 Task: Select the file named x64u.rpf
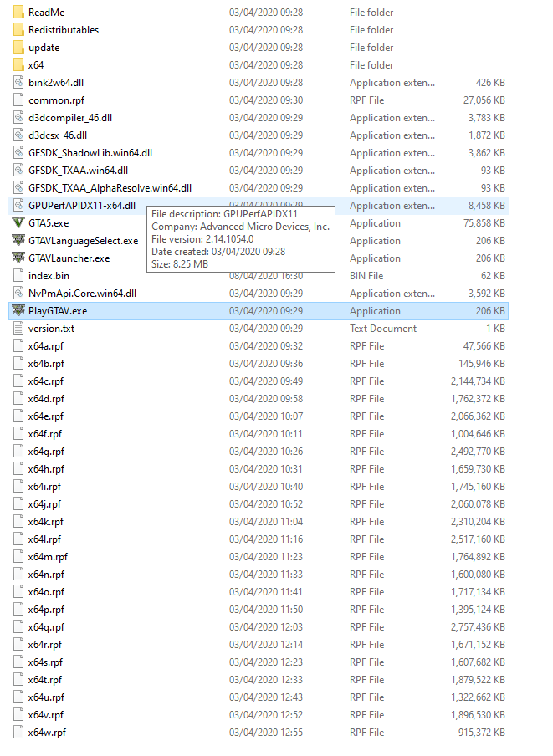(x=46, y=697)
